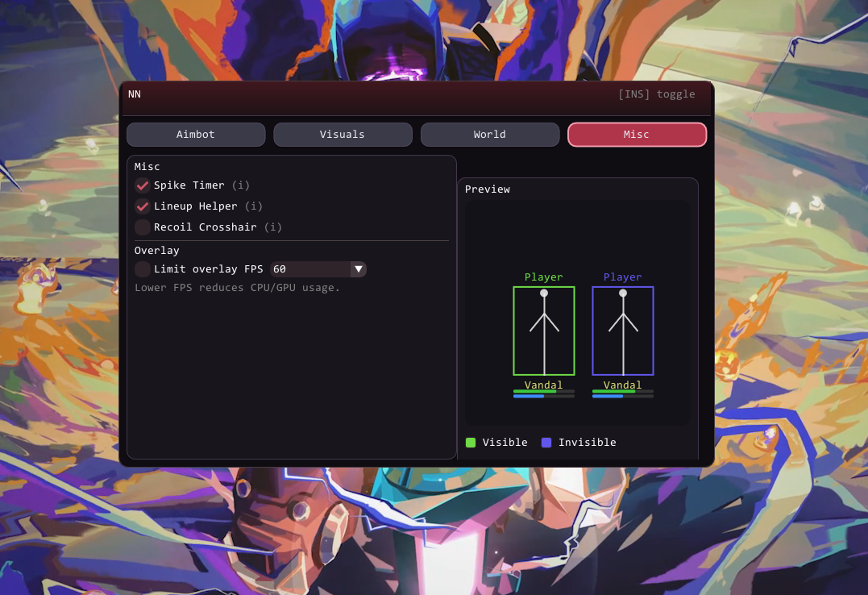Image resolution: width=868 pixels, height=595 pixels.
Task: Click the info icon after Recoil Crosshair
Action: 273,227
